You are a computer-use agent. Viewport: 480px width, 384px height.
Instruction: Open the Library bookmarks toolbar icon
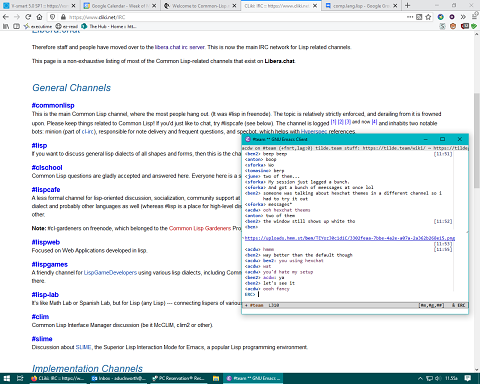[6, 26]
